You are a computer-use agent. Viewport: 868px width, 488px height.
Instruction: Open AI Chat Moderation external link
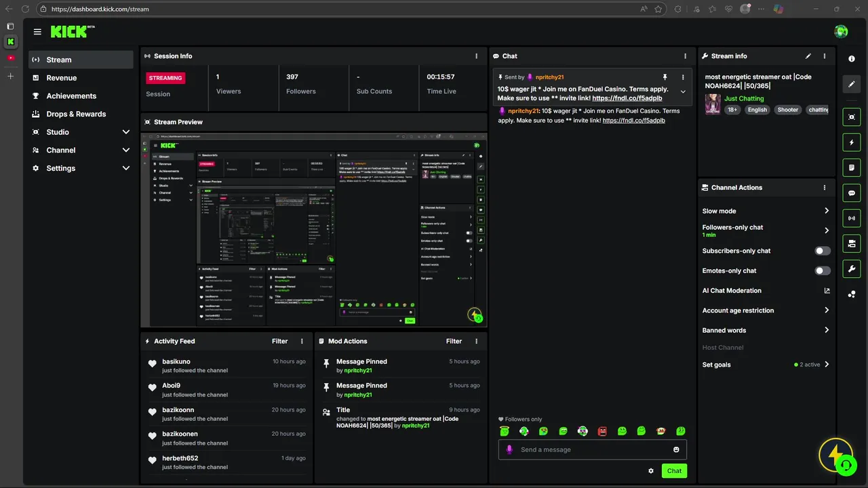[827, 291]
